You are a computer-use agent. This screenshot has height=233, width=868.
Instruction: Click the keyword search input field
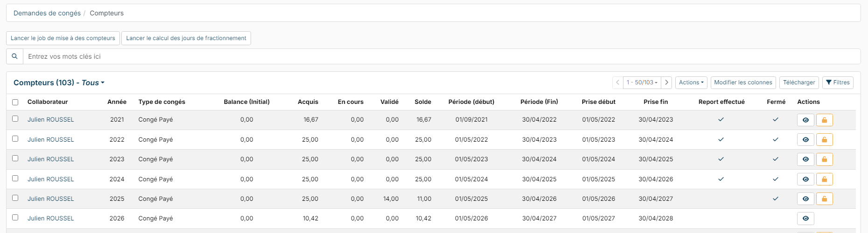coord(441,56)
